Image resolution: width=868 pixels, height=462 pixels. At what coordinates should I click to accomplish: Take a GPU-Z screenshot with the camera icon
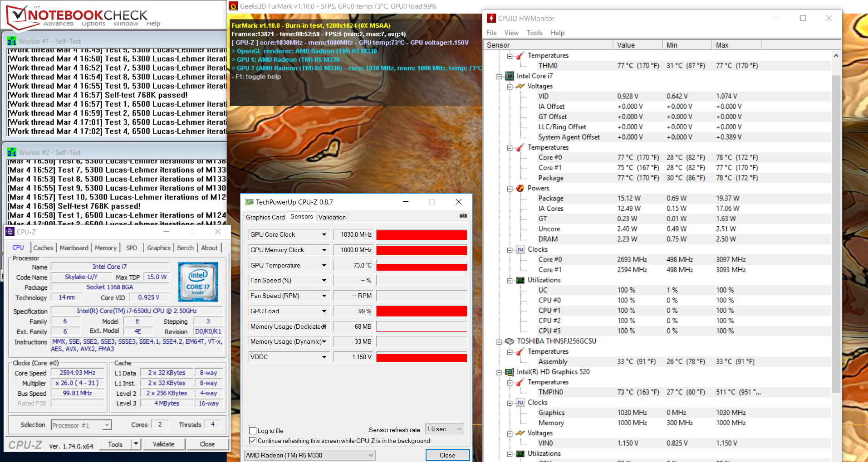pos(463,216)
